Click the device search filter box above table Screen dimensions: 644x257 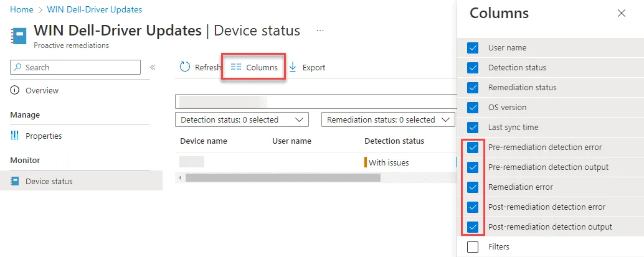316,101
